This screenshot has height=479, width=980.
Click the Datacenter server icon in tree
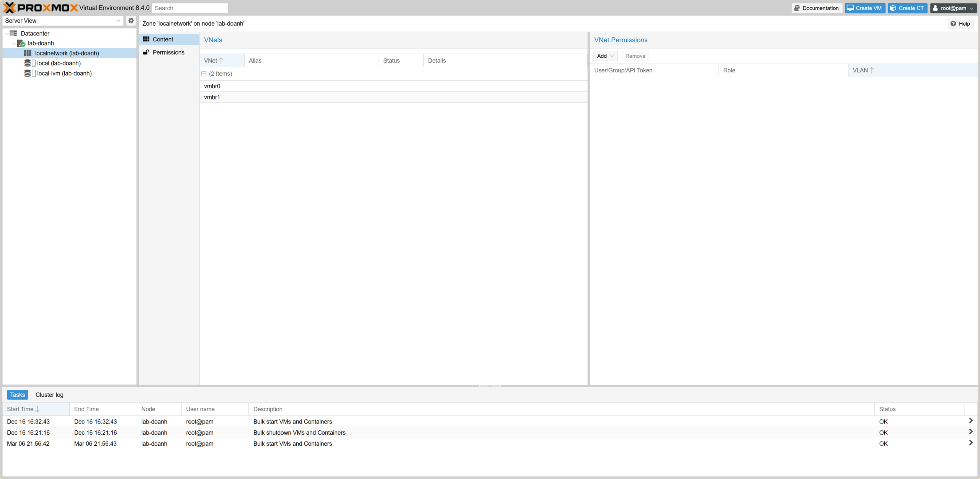pos(13,33)
